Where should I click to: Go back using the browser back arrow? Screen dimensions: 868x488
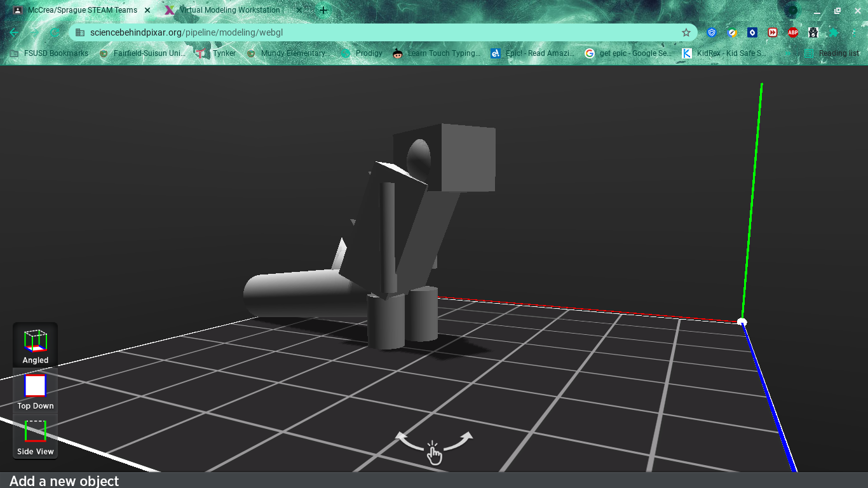[x=14, y=32]
